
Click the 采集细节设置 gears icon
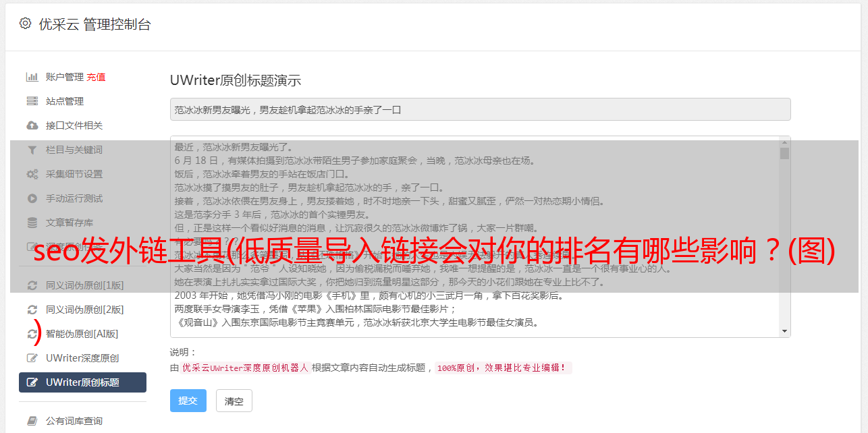(x=32, y=174)
